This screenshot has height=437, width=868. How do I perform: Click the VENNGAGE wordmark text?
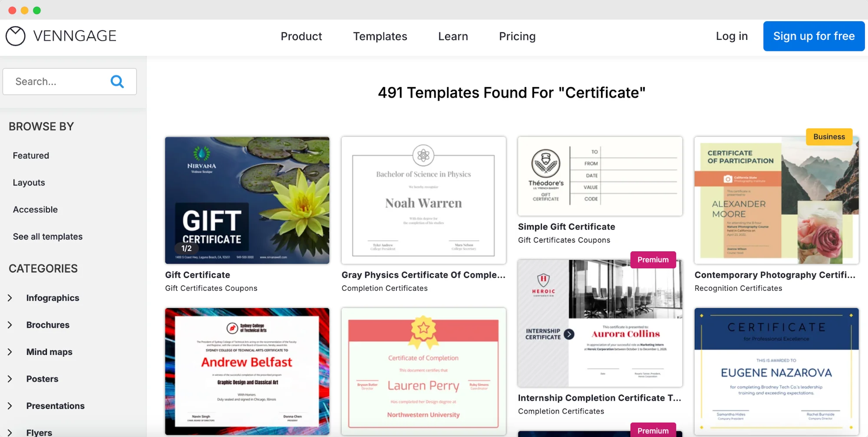(x=75, y=36)
